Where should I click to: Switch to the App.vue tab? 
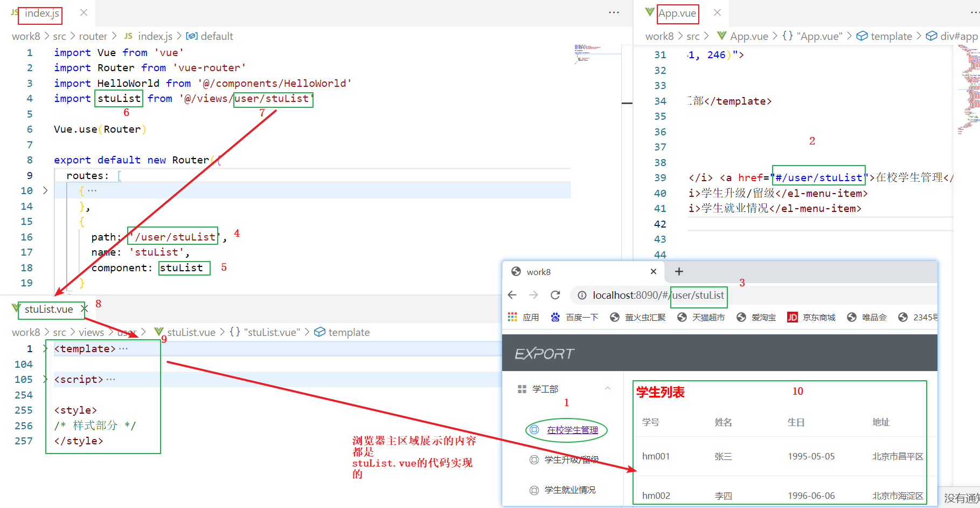point(677,13)
